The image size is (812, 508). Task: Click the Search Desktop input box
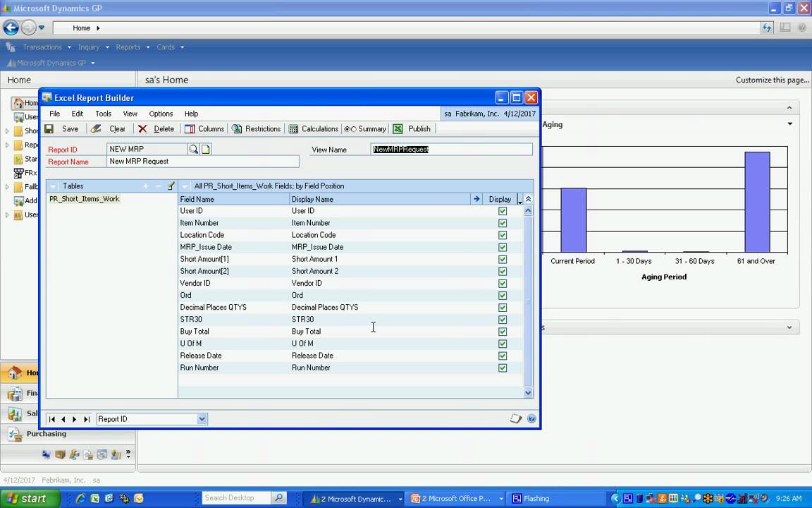[236, 497]
